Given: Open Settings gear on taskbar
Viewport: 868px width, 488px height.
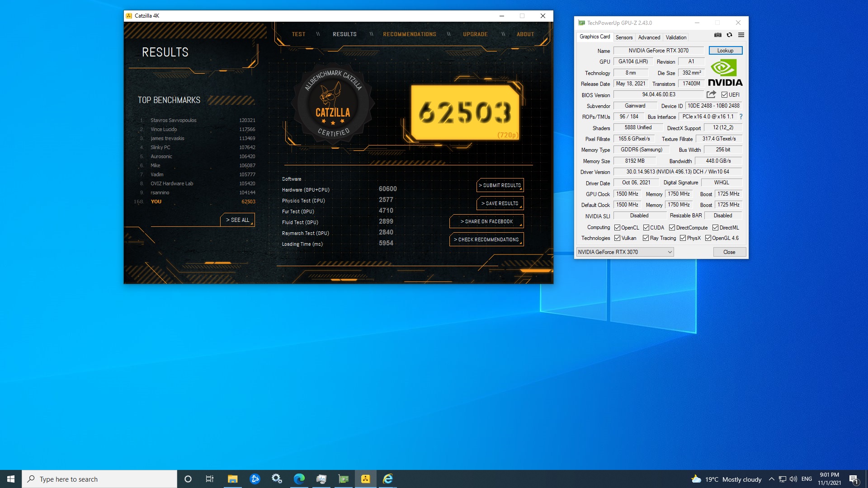Looking at the screenshot, I should click(277, 479).
